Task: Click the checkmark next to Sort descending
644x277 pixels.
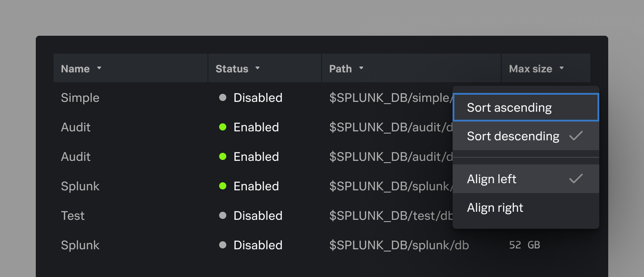Action: pyautogui.click(x=576, y=136)
